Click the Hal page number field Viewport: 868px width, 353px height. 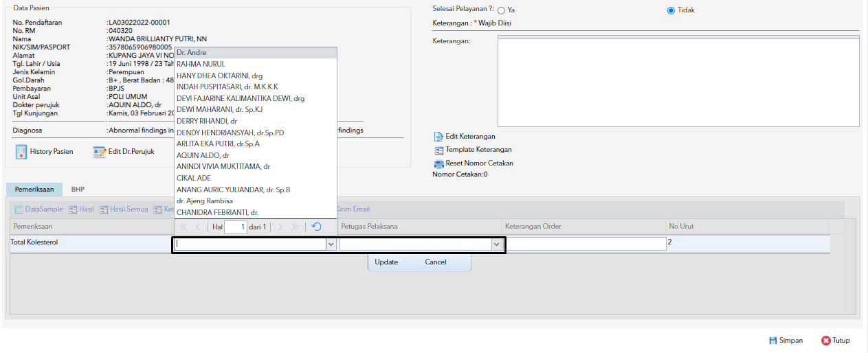click(235, 227)
